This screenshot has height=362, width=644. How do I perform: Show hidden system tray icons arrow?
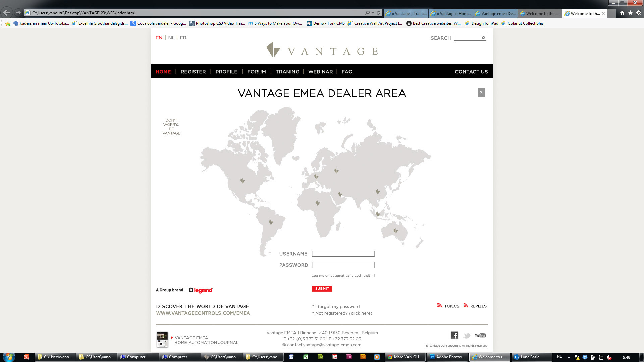tap(569, 357)
